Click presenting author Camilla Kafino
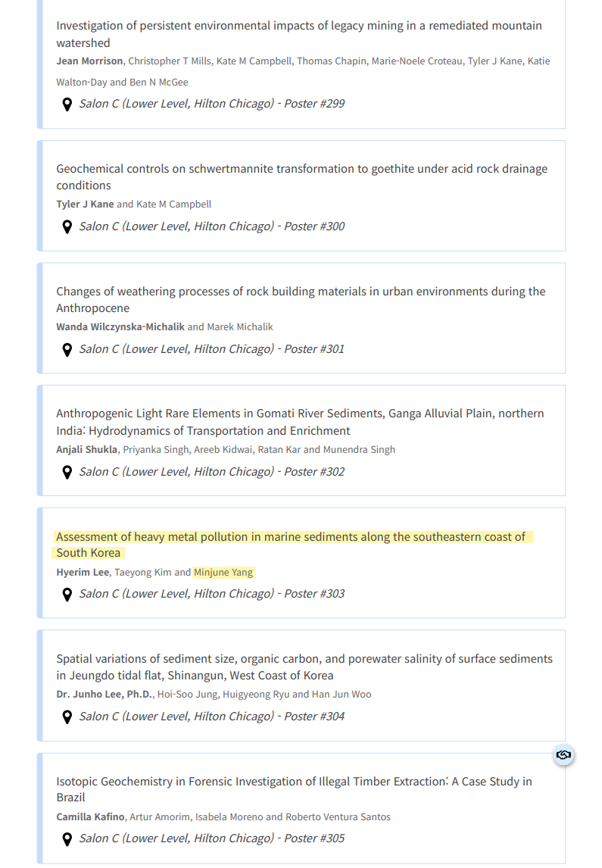 click(92, 817)
